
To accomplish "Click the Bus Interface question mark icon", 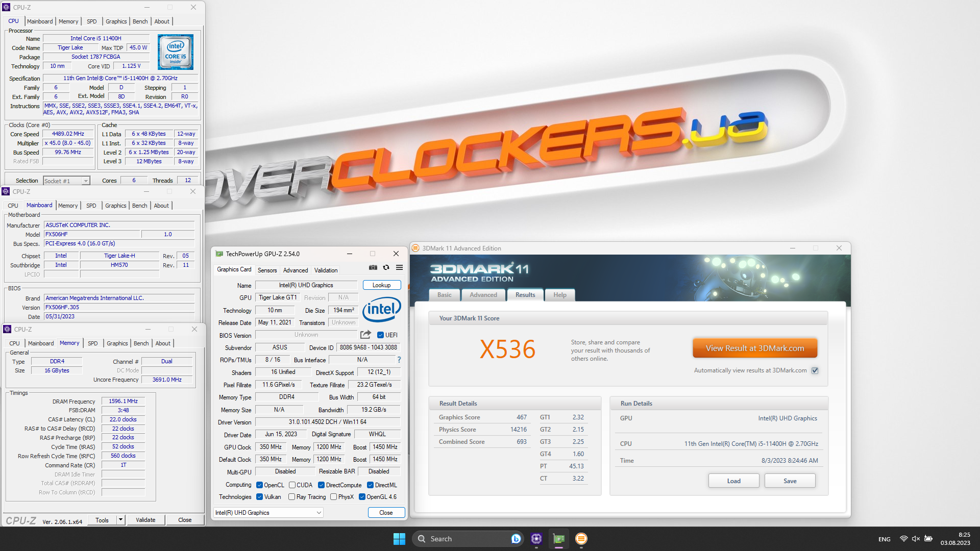I will pyautogui.click(x=399, y=360).
